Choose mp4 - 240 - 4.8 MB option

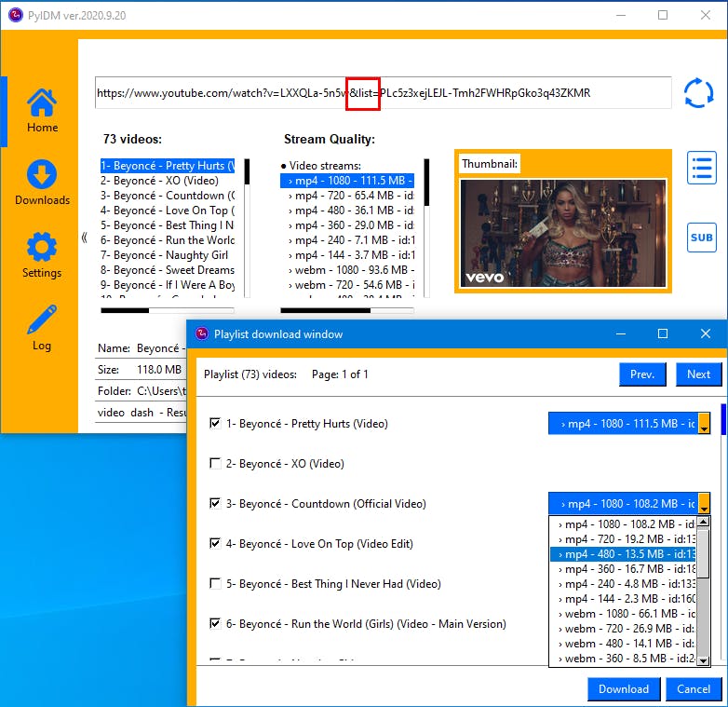tap(623, 583)
